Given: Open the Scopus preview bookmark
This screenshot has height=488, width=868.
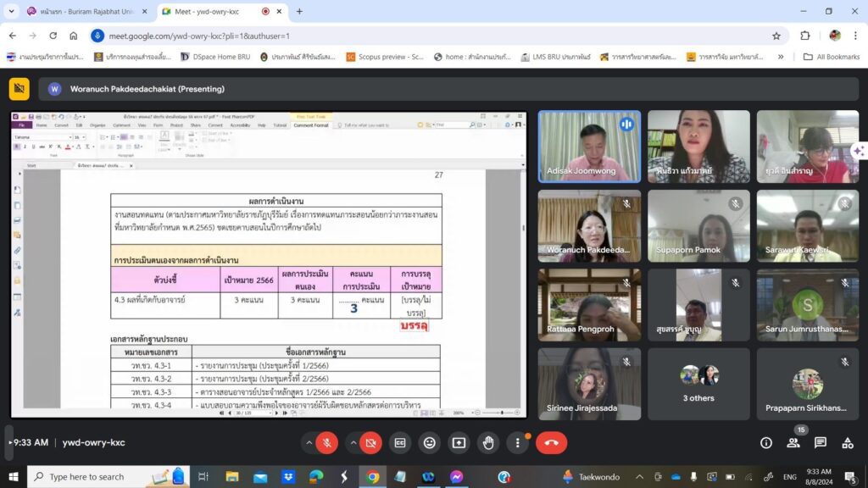Looking at the screenshot, I should point(385,57).
